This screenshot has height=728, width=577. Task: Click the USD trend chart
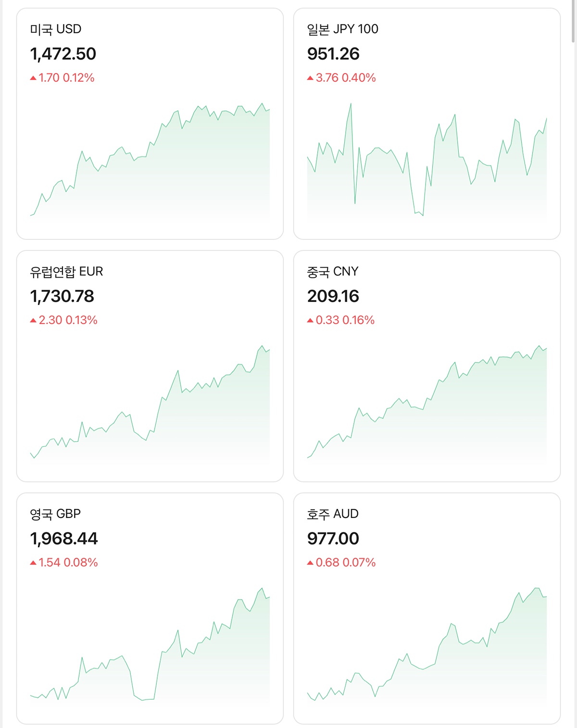(150, 163)
